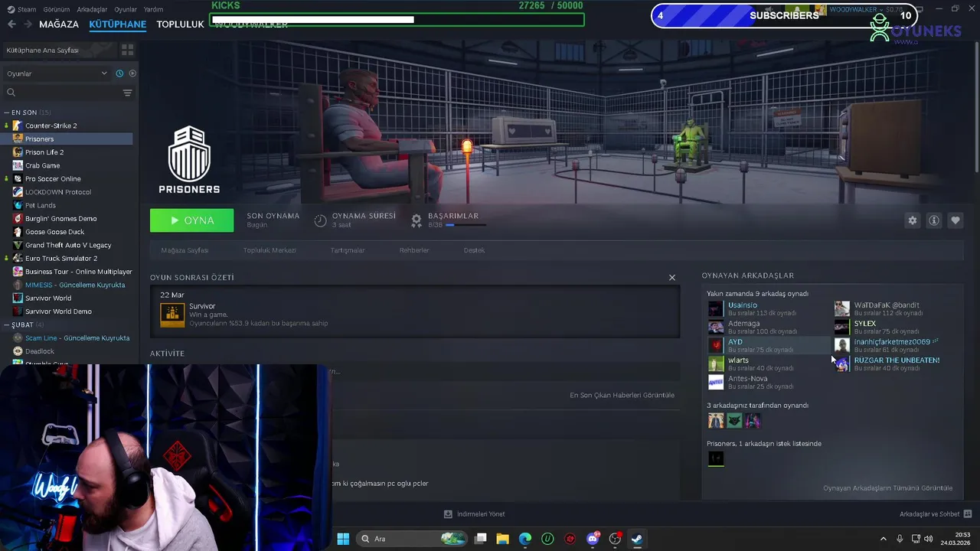Screen dimensions: 980x551
Task: Select Euro Truck Simulator 2 in the library
Action: pyautogui.click(x=61, y=259)
